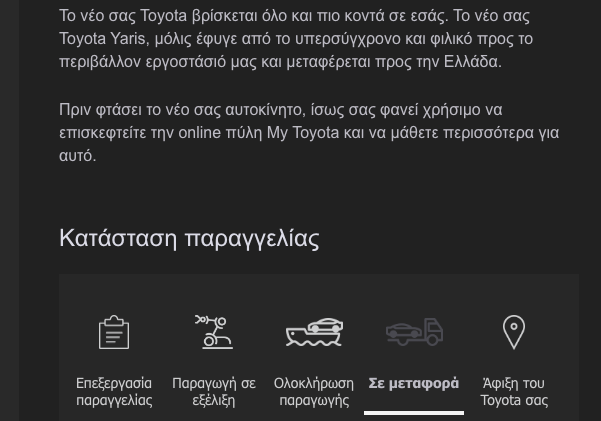Click the truck towing car icon

pyautogui.click(x=414, y=332)
